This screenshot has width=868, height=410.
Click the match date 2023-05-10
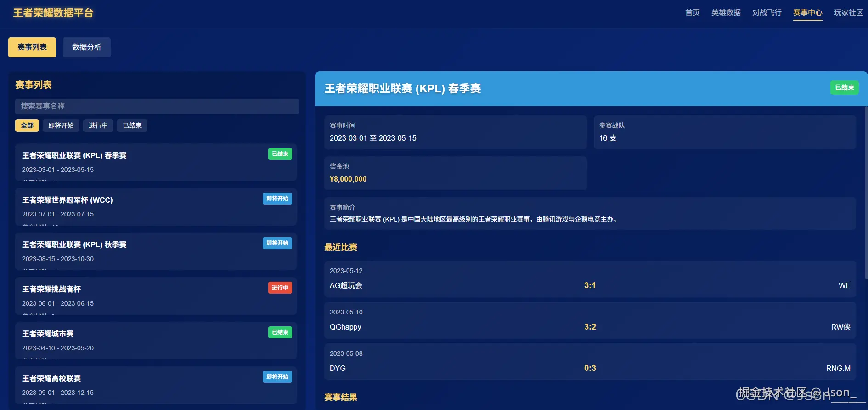point(346,312)
